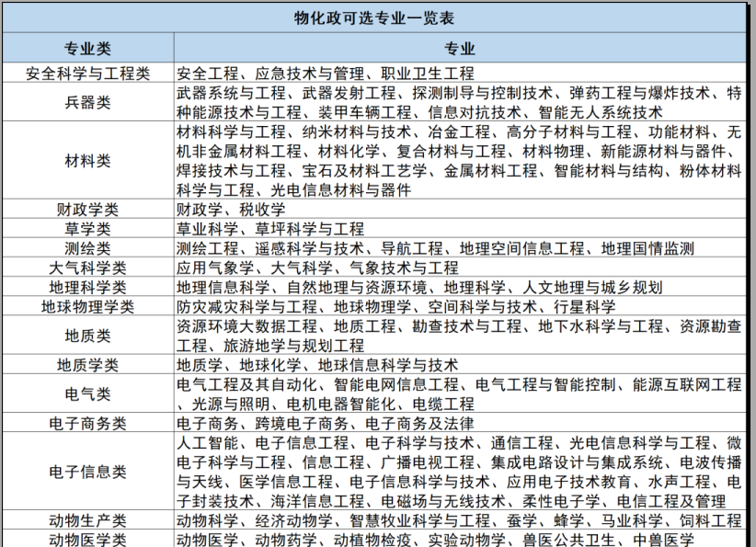This screenshot has width=756, height=547.
Task: Click the majors cell starting with 动物科学
Action: pos(460,520)
